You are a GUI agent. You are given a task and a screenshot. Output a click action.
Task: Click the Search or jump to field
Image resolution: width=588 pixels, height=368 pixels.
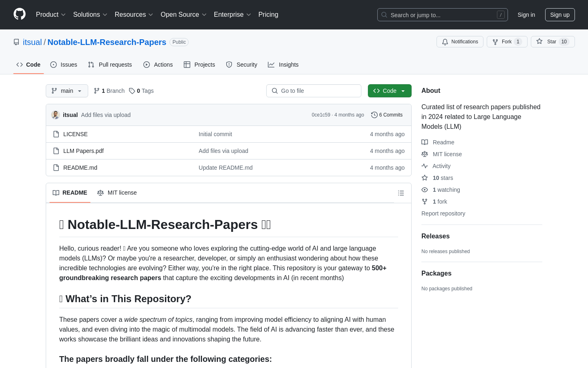(443, 15)
